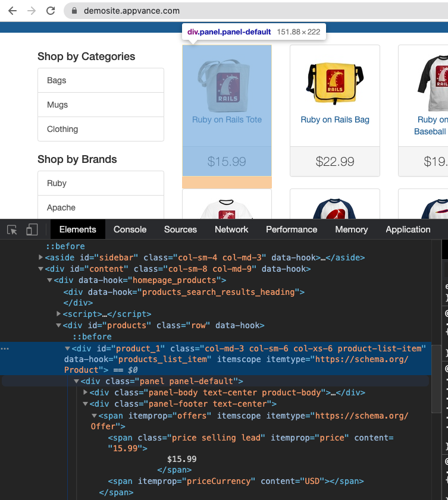Viewport: 448px width, 500px height.
Task: Open the Application tab
Action: [x=408, y=229]
